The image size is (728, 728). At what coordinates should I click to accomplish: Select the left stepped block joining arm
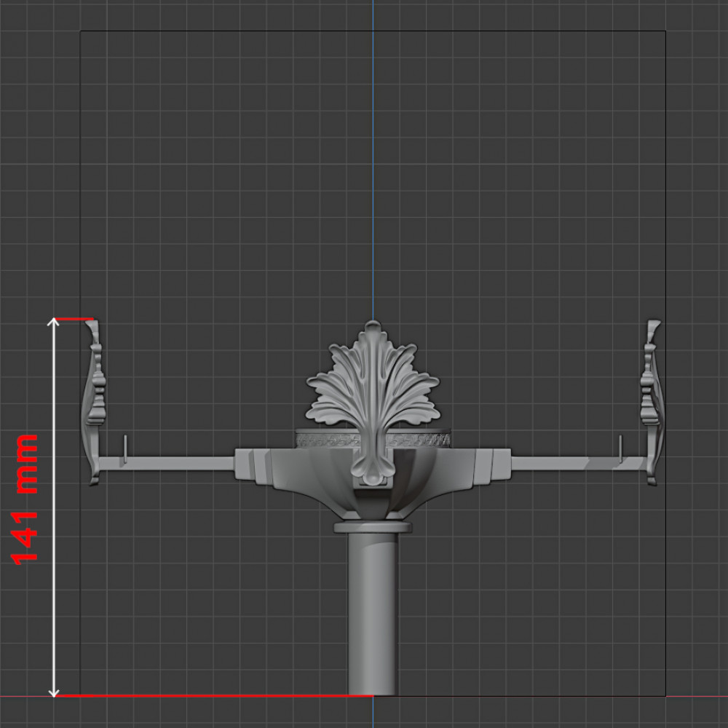(252, 465)
